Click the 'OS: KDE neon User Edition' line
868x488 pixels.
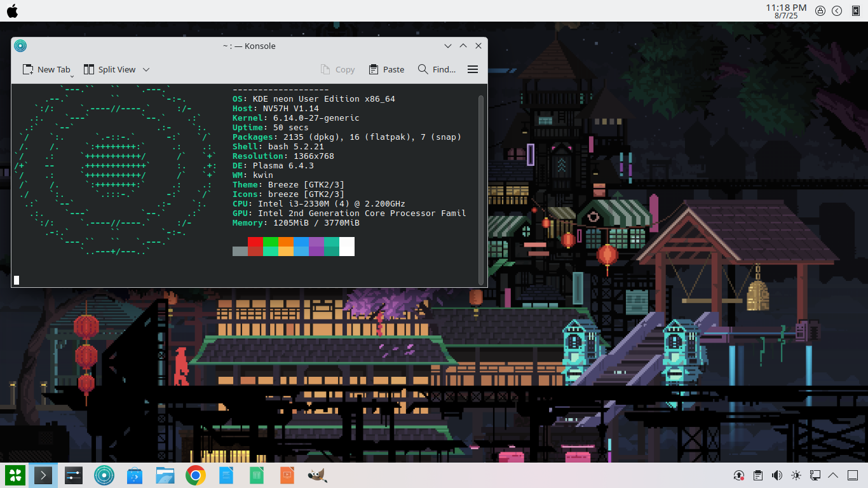314,99
